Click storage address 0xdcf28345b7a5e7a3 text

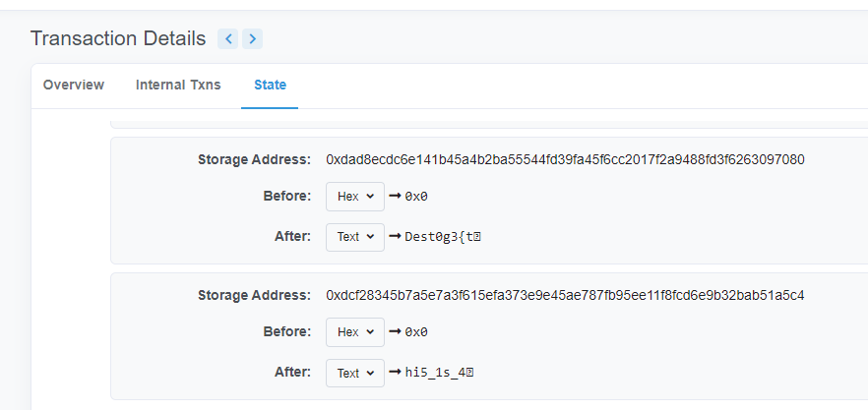pyautogui.click(x=565, y=296)
